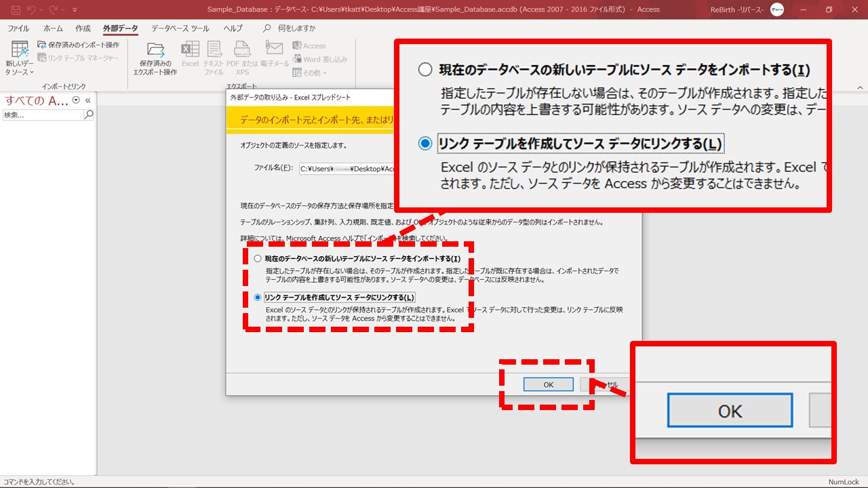Open the Database Tools (データベース ツール) tab
The width and height of the screenshot is (868, 488).
click(x=180, y=28)
